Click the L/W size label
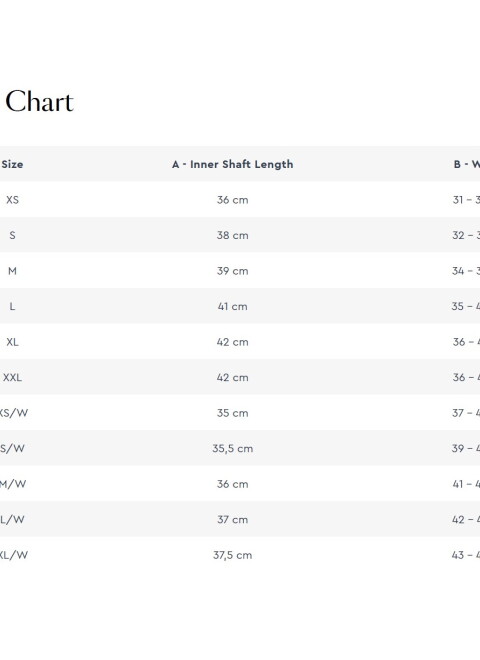Image resolution: width=480 pixels, height=660 pixels. coord(12,519)
